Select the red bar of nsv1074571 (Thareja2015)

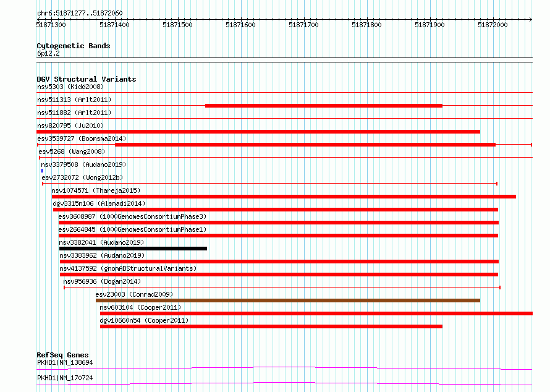284,197
